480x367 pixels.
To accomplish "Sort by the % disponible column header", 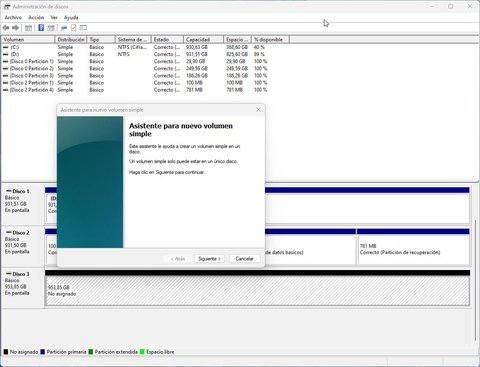I will coord(270,40).
